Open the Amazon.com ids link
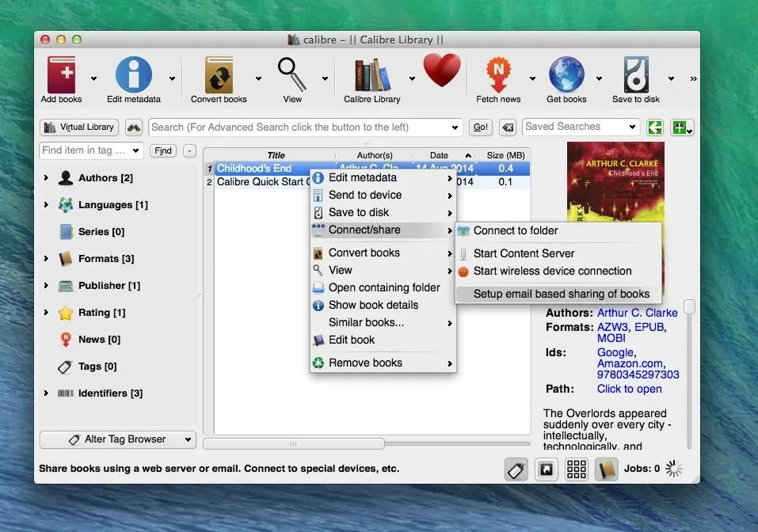 click(630, 363)
